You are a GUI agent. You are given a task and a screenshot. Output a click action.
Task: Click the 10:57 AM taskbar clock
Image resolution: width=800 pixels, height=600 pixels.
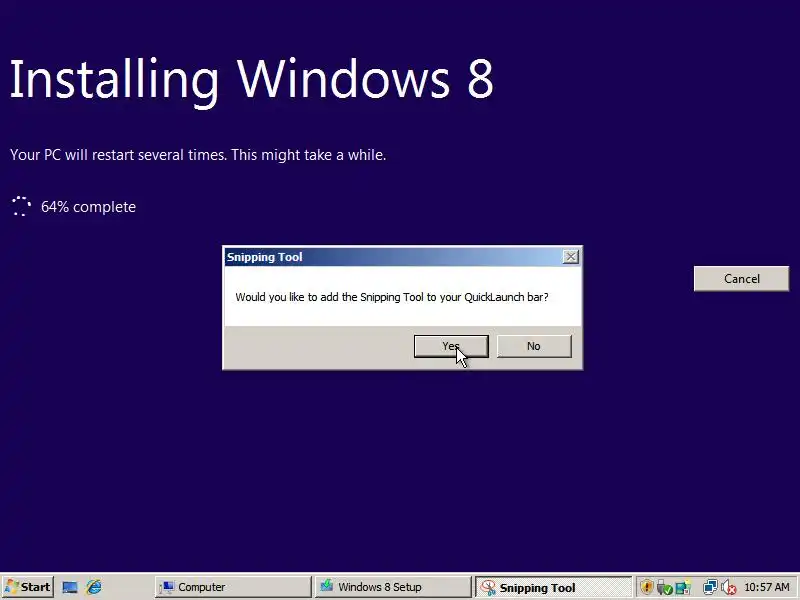767,587
